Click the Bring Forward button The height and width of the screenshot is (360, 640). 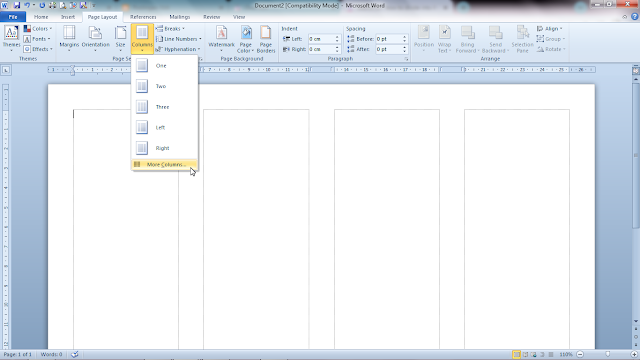point(467,39)
